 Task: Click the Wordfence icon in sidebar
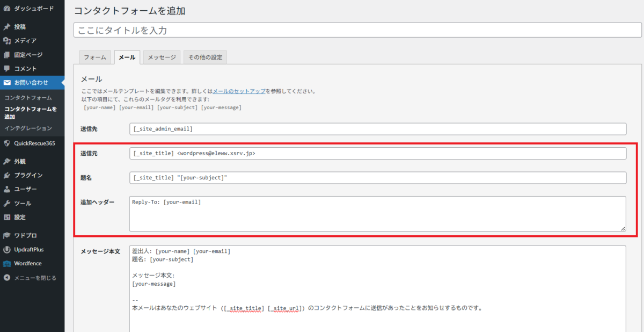click(x=7, y=263)
